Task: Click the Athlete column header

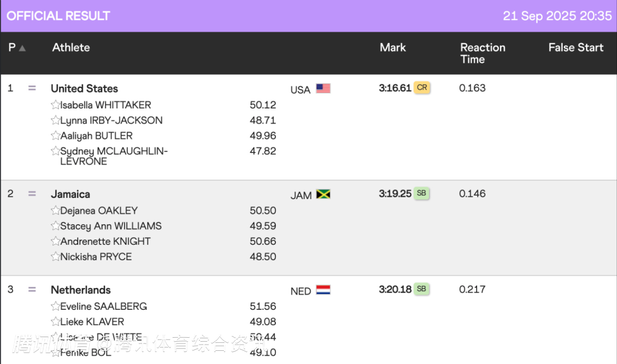Action: coord(71,47)
